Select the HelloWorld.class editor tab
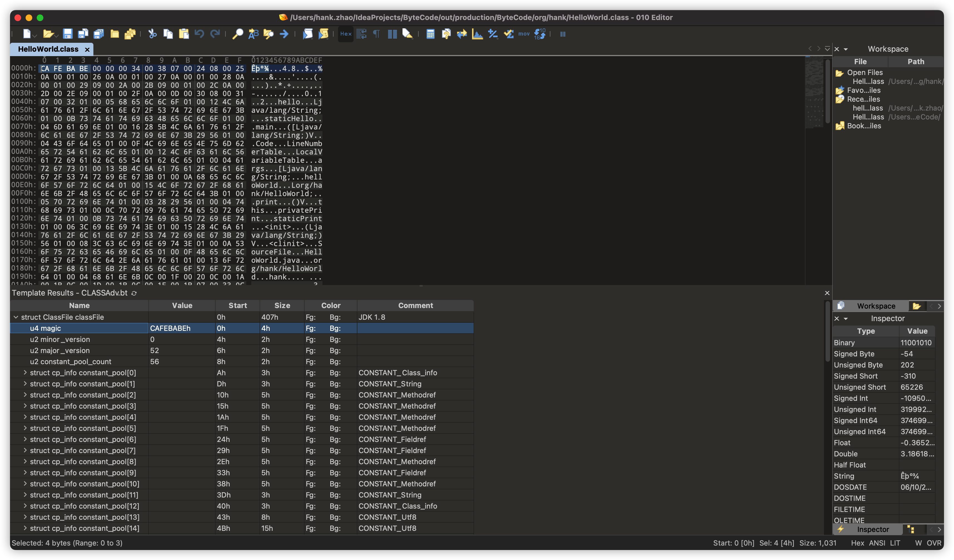The image size is (954, 560). 48,49
